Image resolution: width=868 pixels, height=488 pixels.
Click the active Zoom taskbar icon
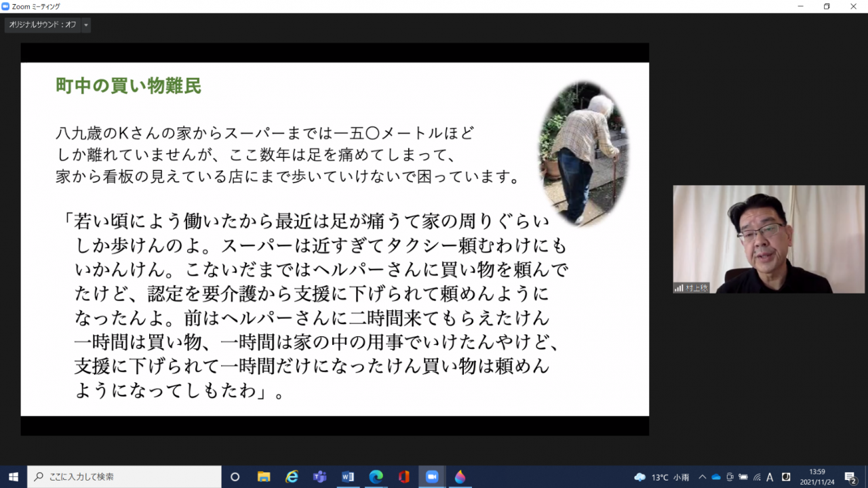pos(431,476)
